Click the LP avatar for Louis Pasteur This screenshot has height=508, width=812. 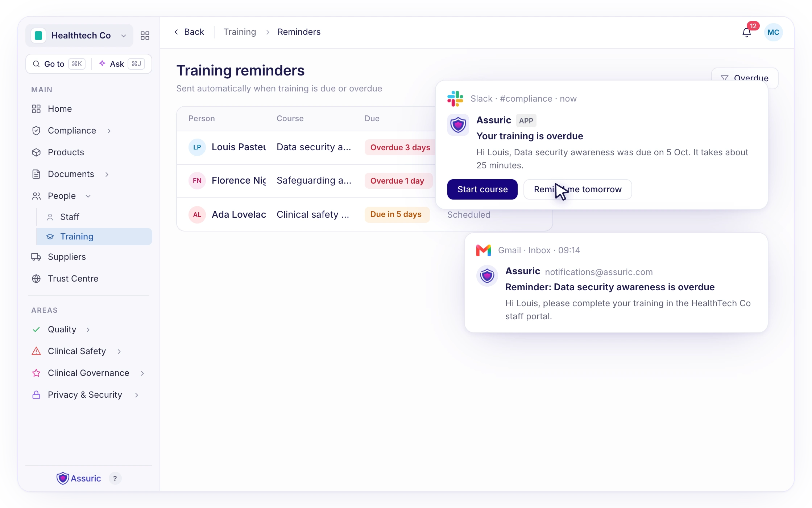[x=197, y=147]
